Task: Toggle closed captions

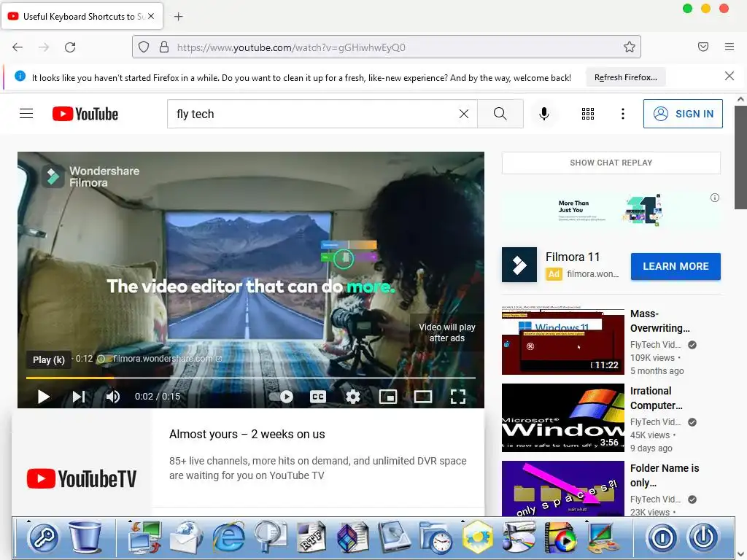Action: point(318,396)
